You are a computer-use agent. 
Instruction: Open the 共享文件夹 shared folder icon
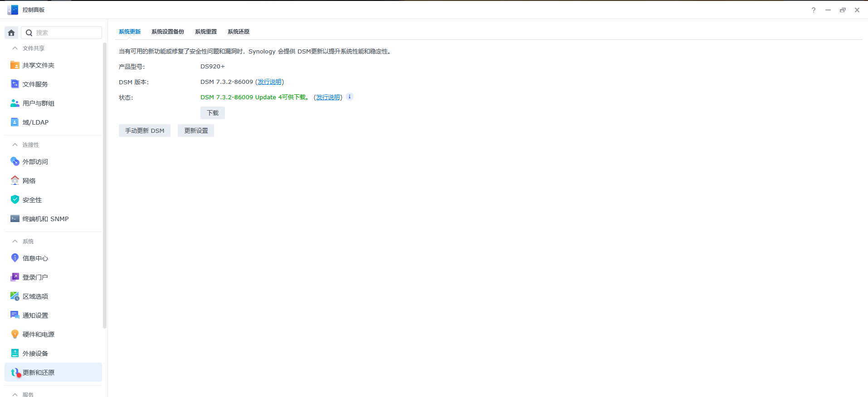(15, 65)
